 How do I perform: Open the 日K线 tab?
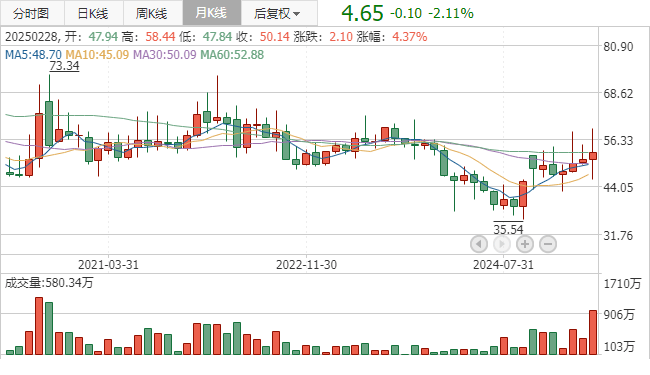tap(93, 13)
